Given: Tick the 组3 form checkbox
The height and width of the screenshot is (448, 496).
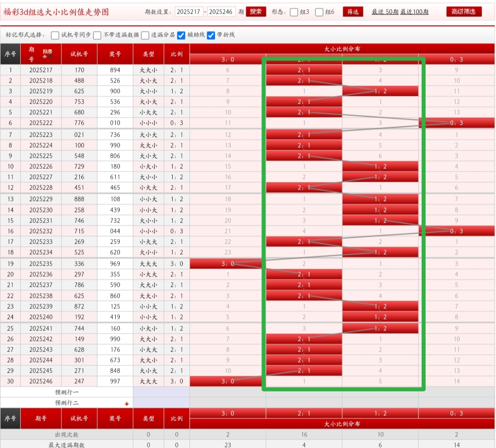Looking at the screenshot, I should pos(294,12).
